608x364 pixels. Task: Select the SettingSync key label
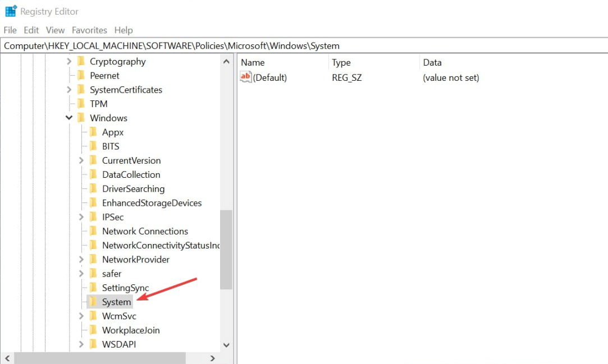click(125, 288)
